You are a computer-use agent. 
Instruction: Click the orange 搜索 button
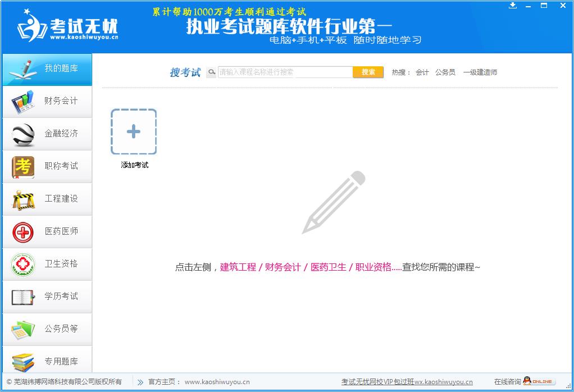[368, 72]
